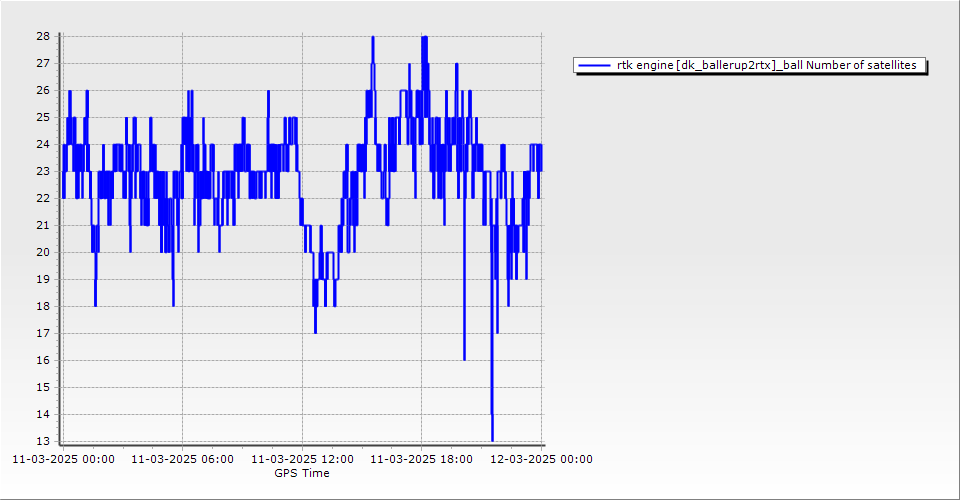This screenshot has height=500, width=960.
Task: Click the blue line sample in the legend
Action: coord(594,65)
